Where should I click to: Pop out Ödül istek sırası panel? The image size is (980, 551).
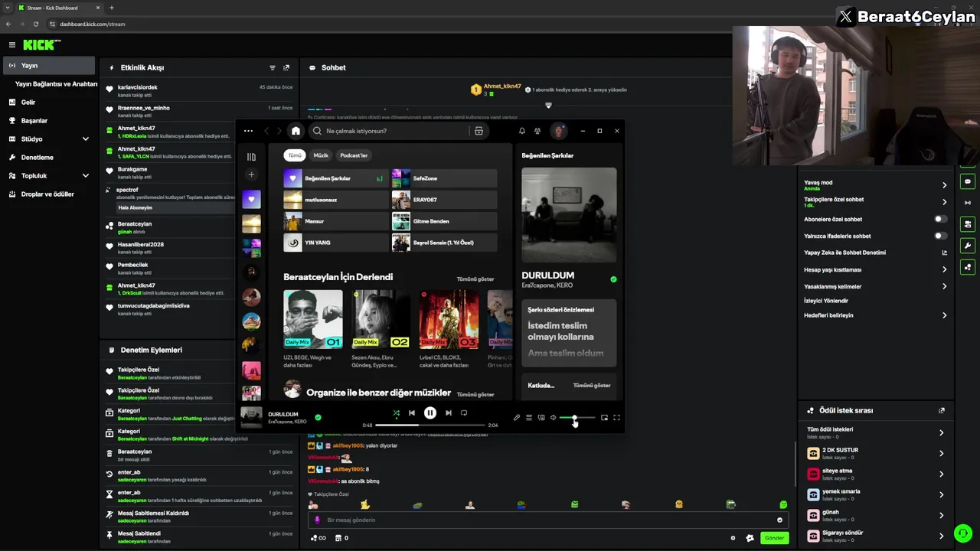942,411
